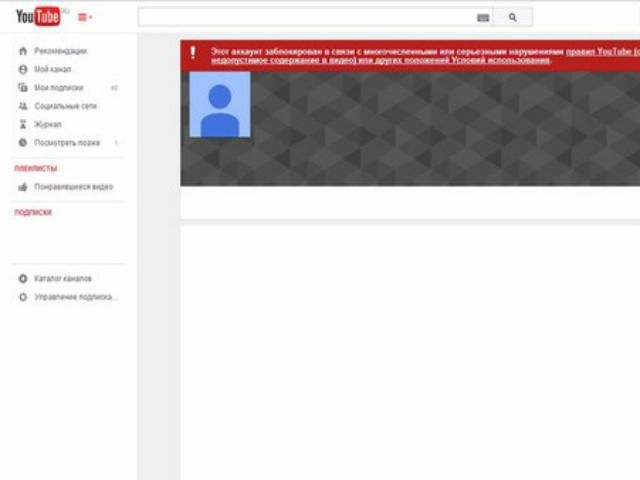640x480 pixels.
Task: Open Мой канал sidebar item
Action: pyautogui.click(x=53, y=69)
